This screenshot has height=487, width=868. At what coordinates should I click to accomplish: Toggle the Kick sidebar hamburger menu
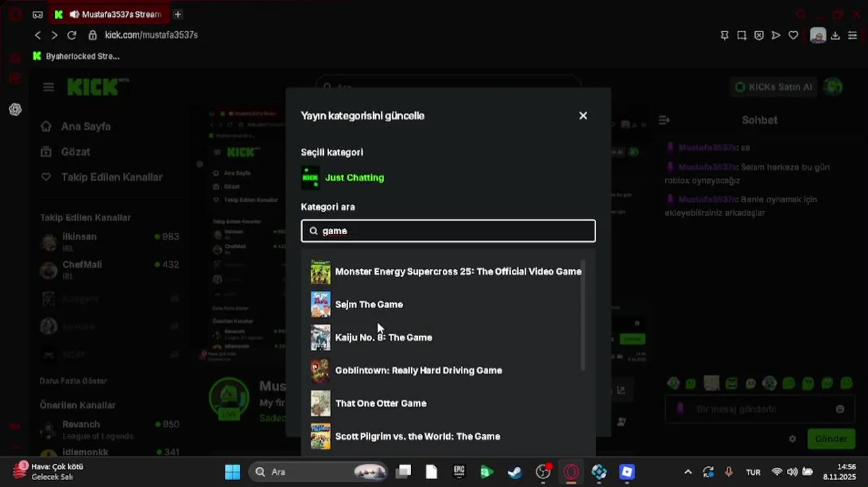tap(48, 87)
